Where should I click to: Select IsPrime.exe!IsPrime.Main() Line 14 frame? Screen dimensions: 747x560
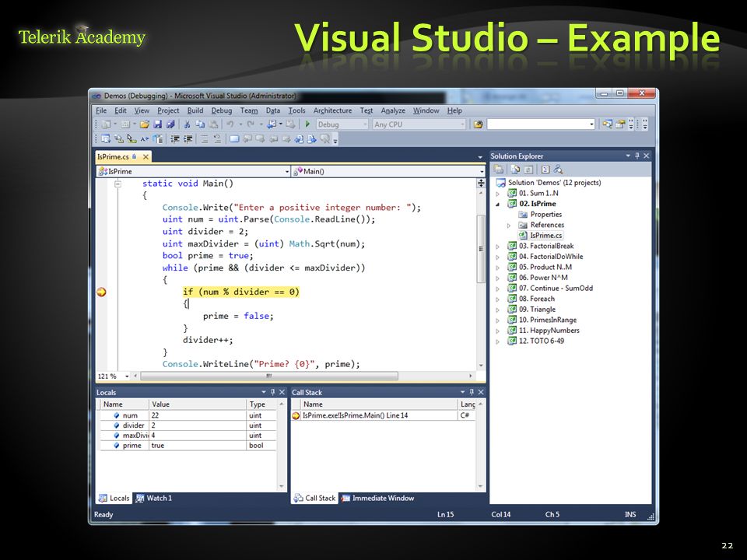355,415
